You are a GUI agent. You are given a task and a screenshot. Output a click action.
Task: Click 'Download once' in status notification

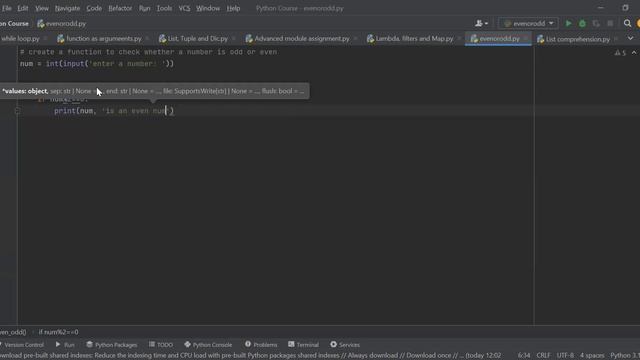pyautogui.click(x=429, y=356)
